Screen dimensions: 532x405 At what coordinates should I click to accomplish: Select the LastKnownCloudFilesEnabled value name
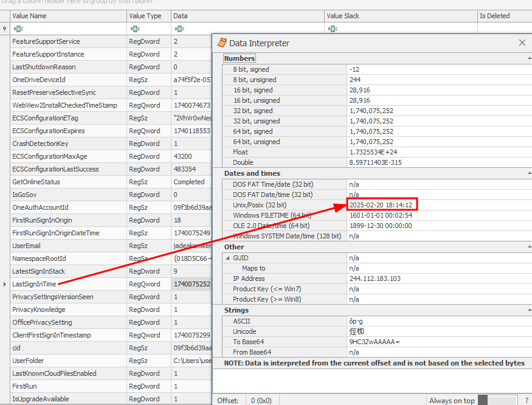click(x=54, y=373)
